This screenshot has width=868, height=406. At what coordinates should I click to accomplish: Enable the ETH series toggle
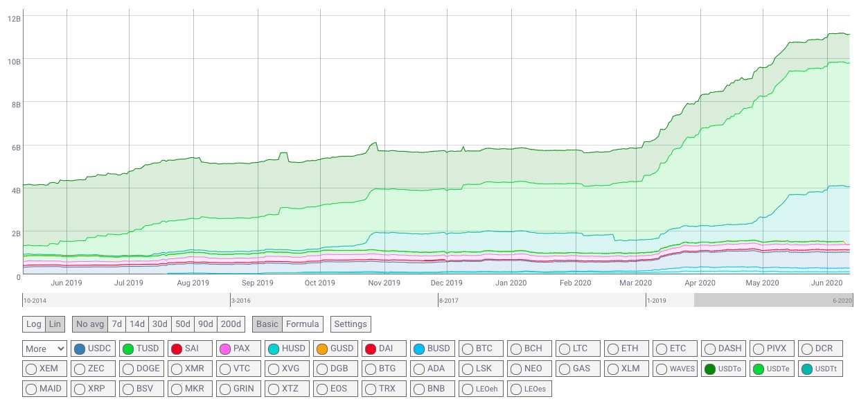[x=613, y=348]
